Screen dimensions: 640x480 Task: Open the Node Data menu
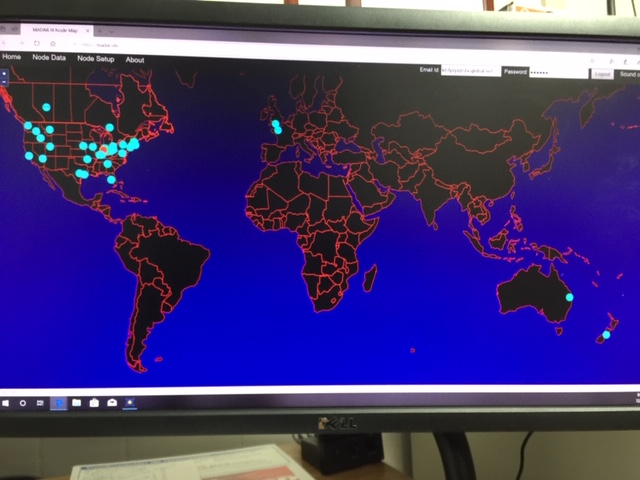coord(49,59)
